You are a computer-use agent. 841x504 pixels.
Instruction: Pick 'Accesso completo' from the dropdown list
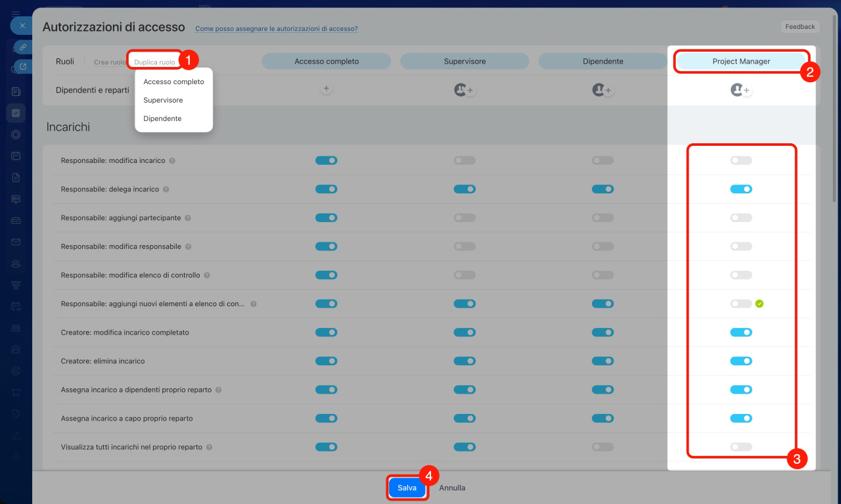[x=173, y=82]
